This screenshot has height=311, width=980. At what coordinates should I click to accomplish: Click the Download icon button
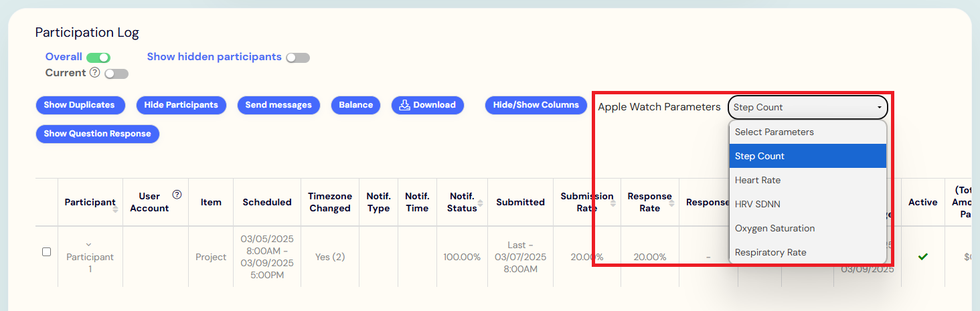428,105
